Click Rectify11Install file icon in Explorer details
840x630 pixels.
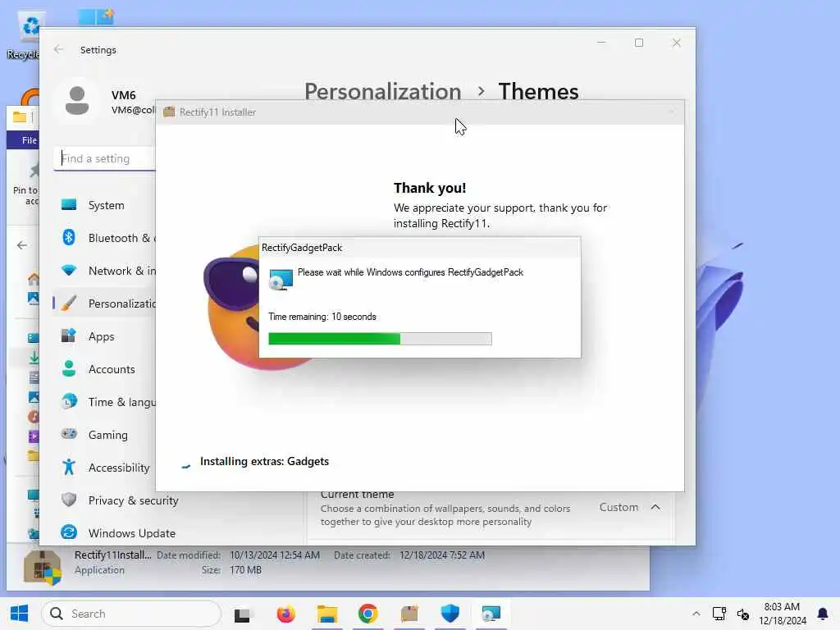pyautogui.click(x=43, y=568)
